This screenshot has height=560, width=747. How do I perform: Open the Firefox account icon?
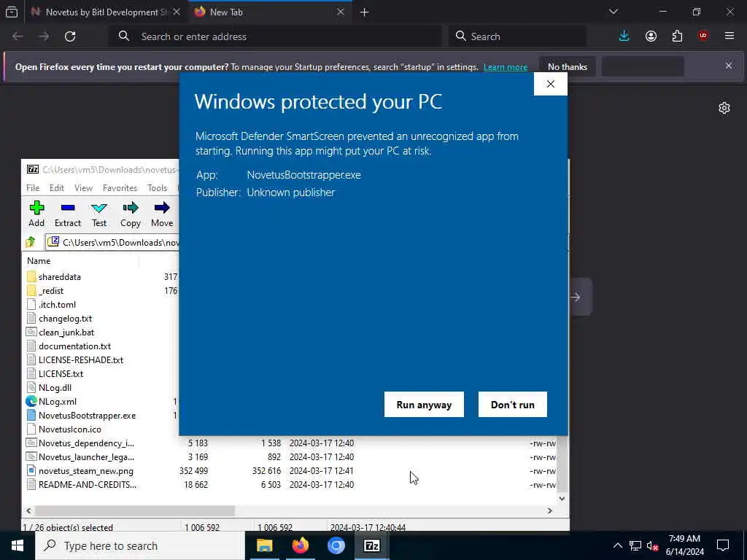(x=651, y=36)
